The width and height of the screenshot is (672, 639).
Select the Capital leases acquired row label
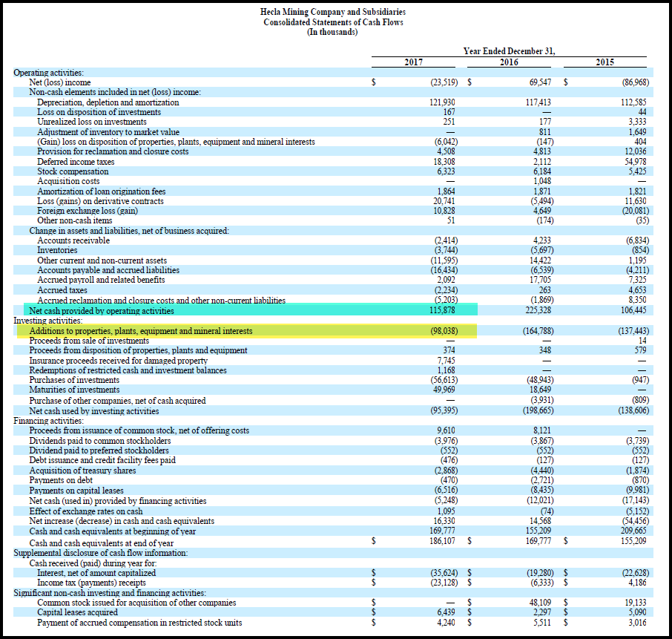pos(77,612)
